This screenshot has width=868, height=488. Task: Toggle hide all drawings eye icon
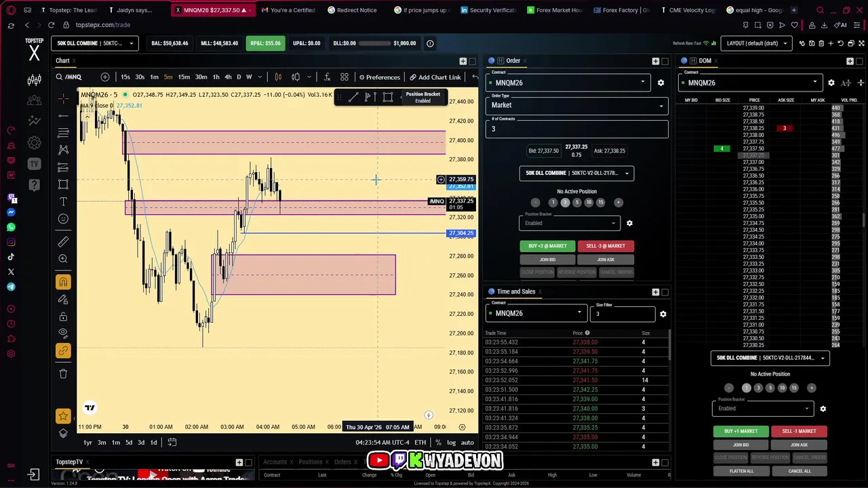63,333
